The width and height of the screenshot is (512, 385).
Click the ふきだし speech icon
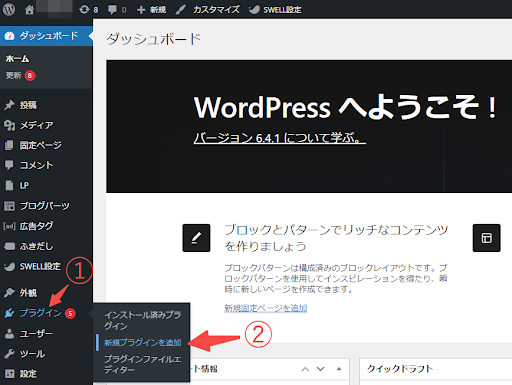point(9,246)
